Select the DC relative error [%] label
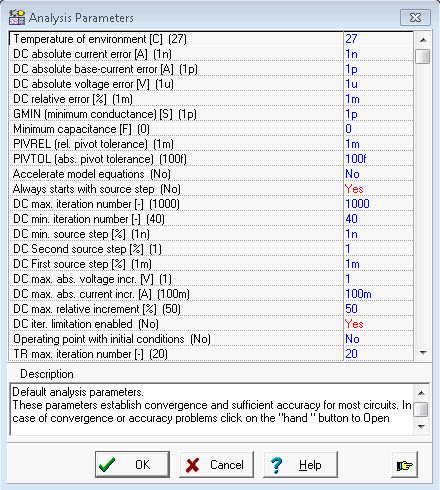 coord(73,99)
